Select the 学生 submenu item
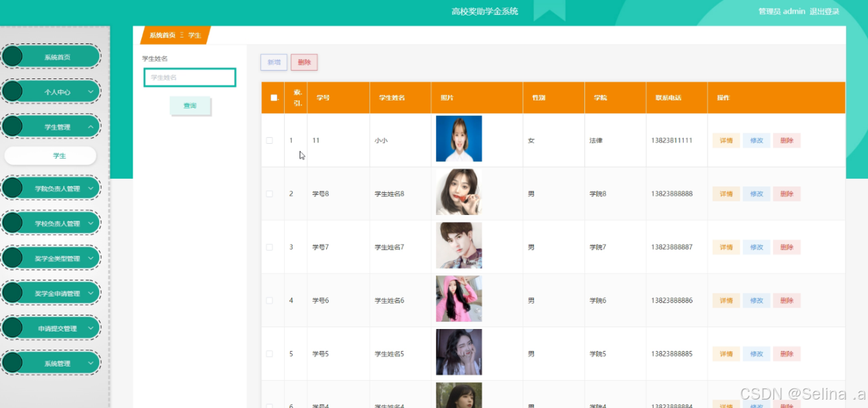The image size is (868, 408). [50, 155]
